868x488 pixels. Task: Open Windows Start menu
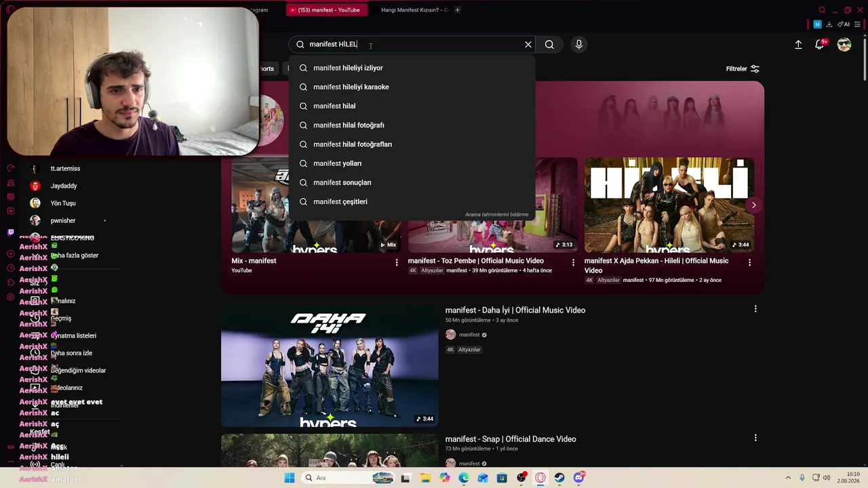pyautogui.click(x=290, y=478)
